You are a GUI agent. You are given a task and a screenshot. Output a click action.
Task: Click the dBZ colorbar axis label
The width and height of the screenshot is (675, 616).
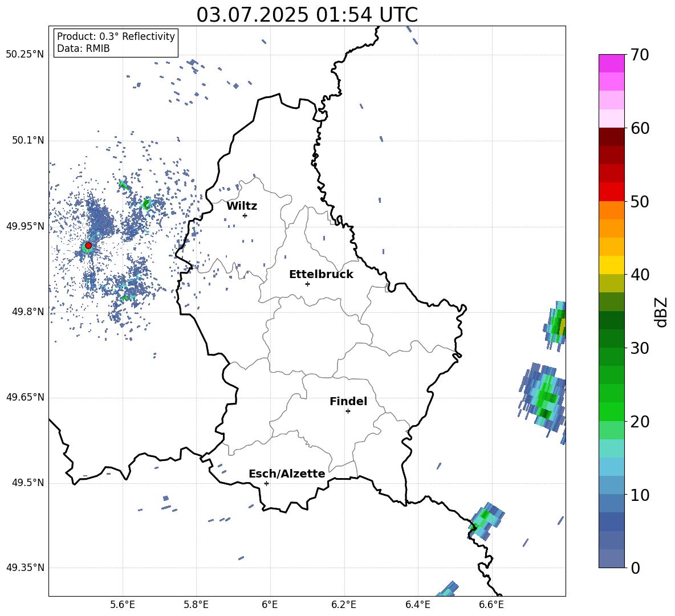coord(662,312)
